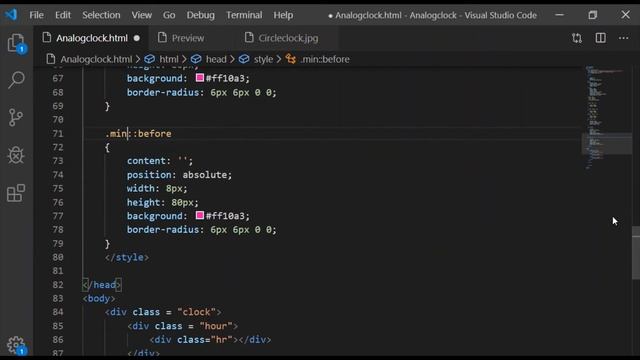Click Analogclock.html in the breadcrumb
Image resolution: width=640 pixels, height=360 pixels.
96,59
